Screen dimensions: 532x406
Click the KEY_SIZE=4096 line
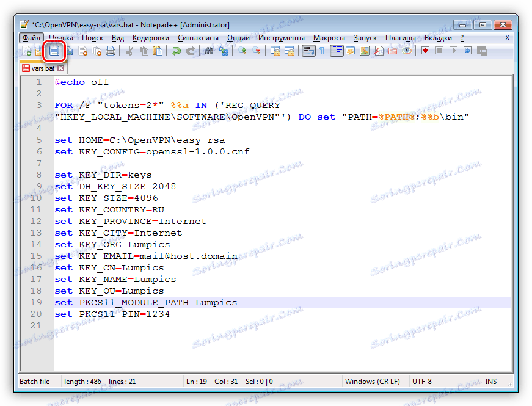(106, 198)
